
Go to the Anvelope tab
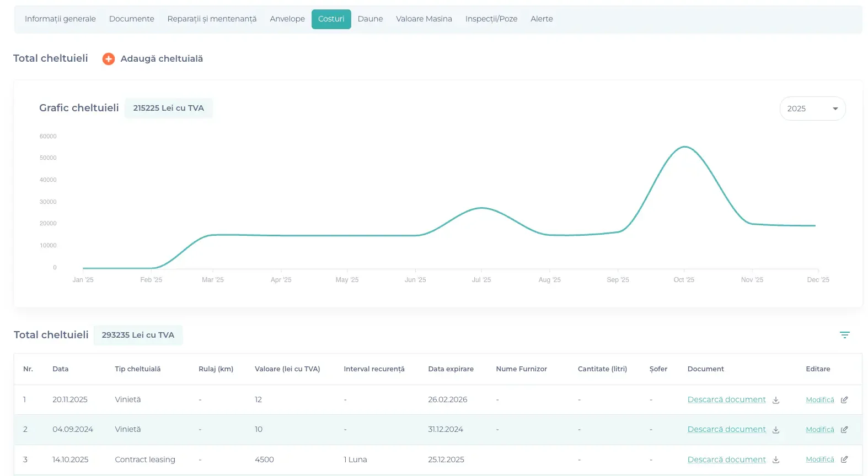(x=287, y=19)
